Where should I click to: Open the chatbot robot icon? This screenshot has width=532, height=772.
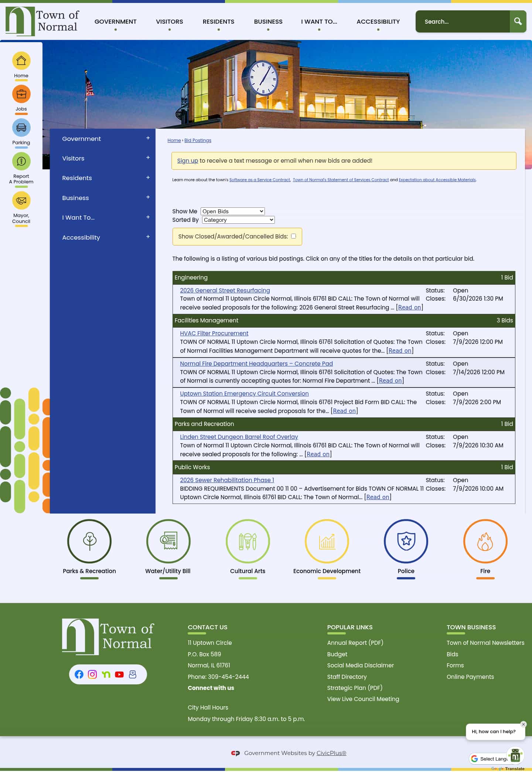point(515,755)
